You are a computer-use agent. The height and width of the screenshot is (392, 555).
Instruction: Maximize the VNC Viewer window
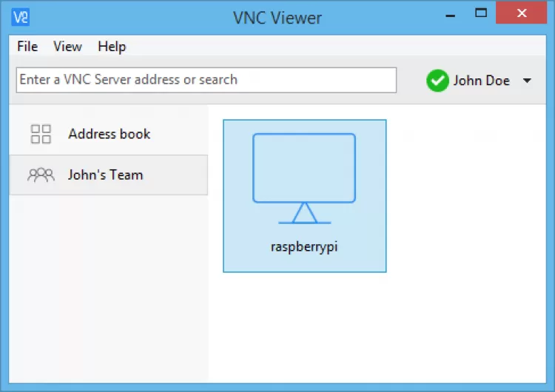point(481,13)
